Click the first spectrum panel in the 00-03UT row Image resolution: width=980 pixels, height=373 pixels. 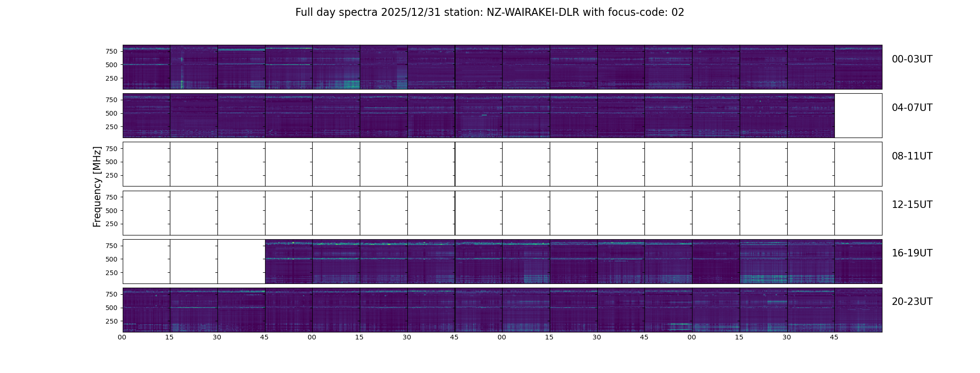147,67
